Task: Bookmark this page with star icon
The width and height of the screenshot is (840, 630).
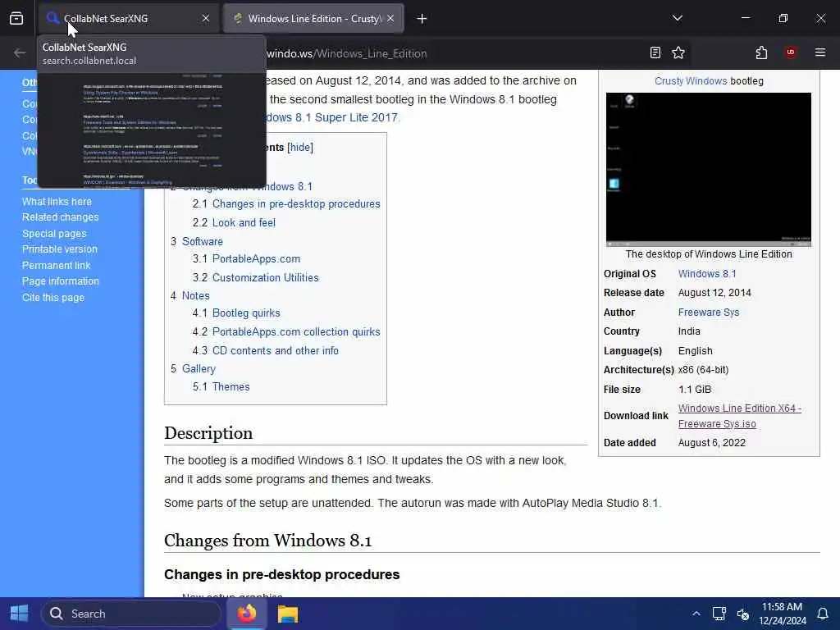Action: point(678,52)
